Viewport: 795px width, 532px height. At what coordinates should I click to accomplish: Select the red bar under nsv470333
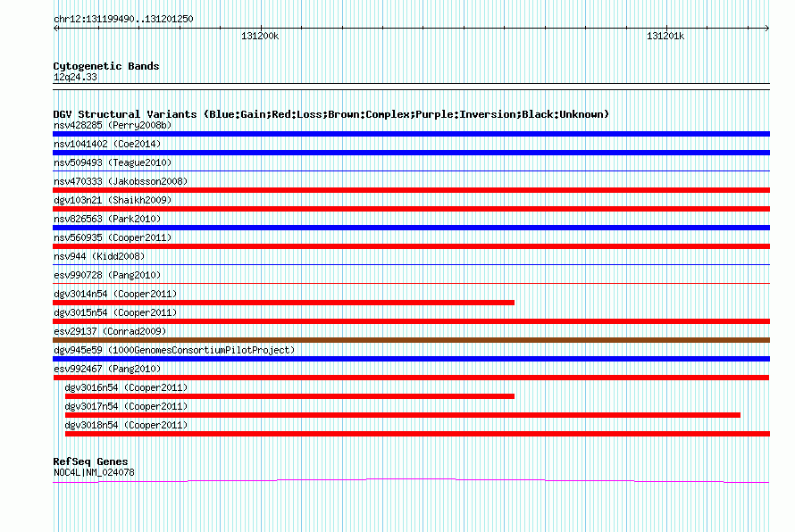411,190
